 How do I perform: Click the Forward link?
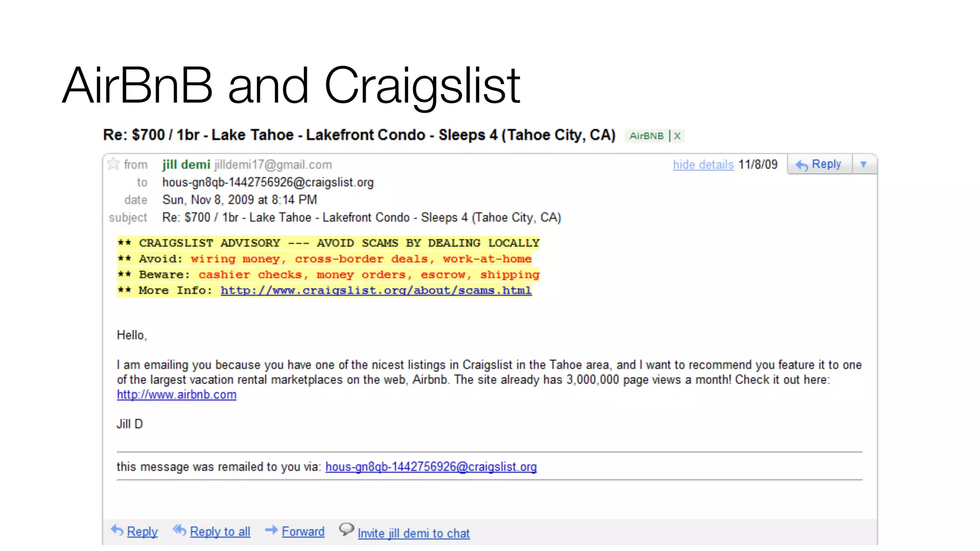303,531
